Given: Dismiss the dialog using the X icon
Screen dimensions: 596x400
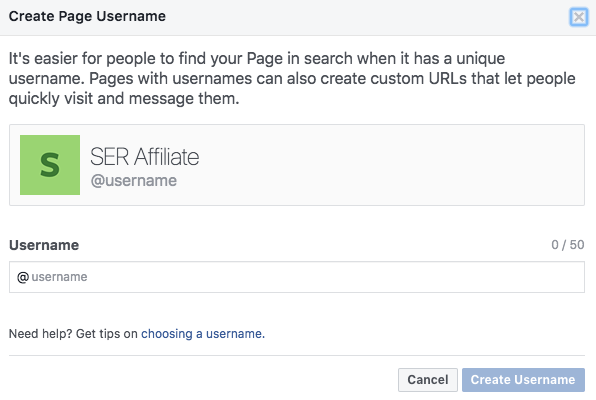Looking at the screenshot, I should click(x=579, y=17).
